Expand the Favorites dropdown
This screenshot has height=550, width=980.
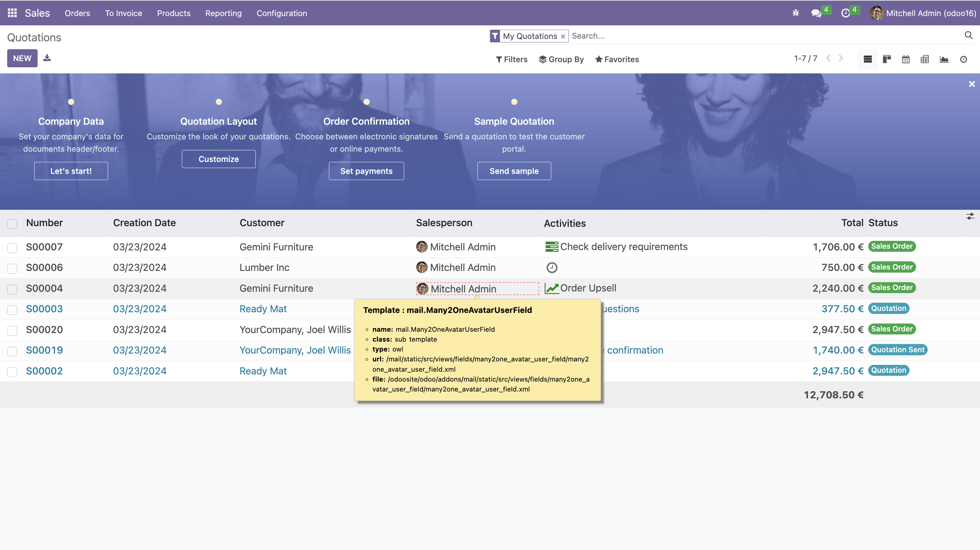tap(617, 59)
